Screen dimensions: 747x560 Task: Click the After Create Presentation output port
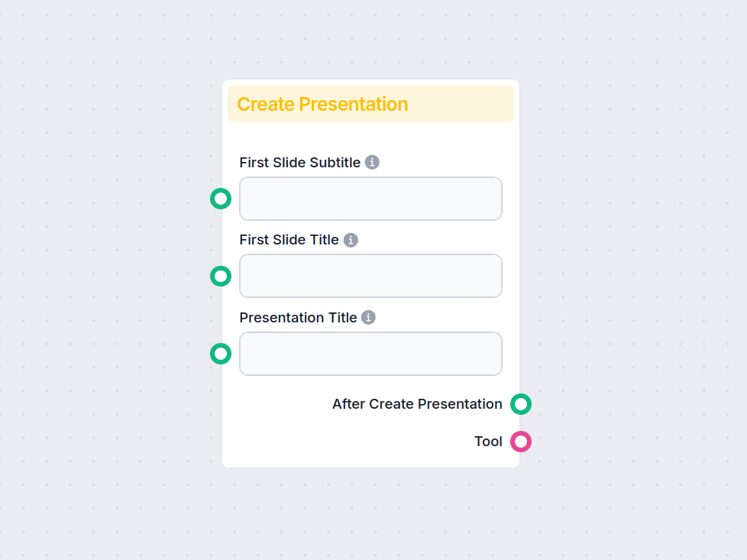coord(521,404)
